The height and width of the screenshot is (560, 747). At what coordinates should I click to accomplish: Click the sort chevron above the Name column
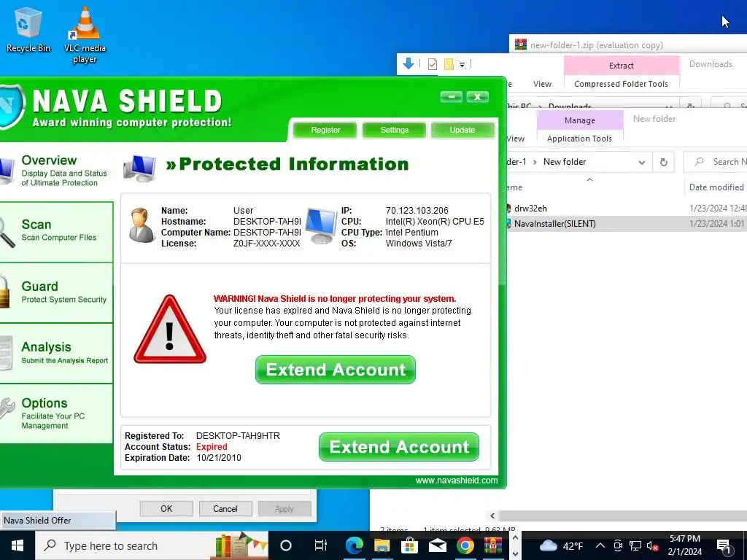coord(589,179)
